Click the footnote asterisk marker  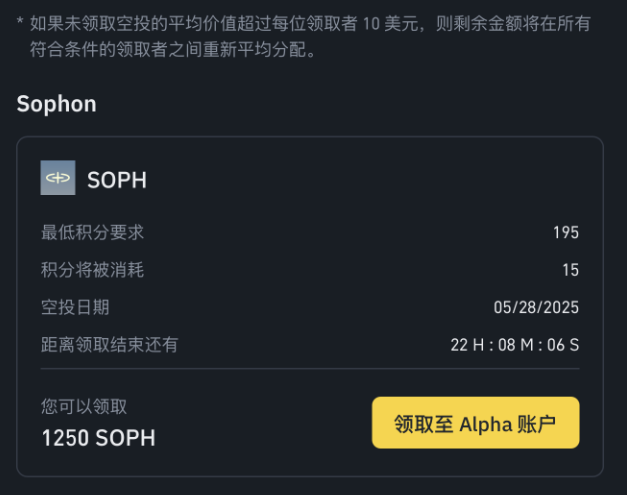[x=20, y=21]
